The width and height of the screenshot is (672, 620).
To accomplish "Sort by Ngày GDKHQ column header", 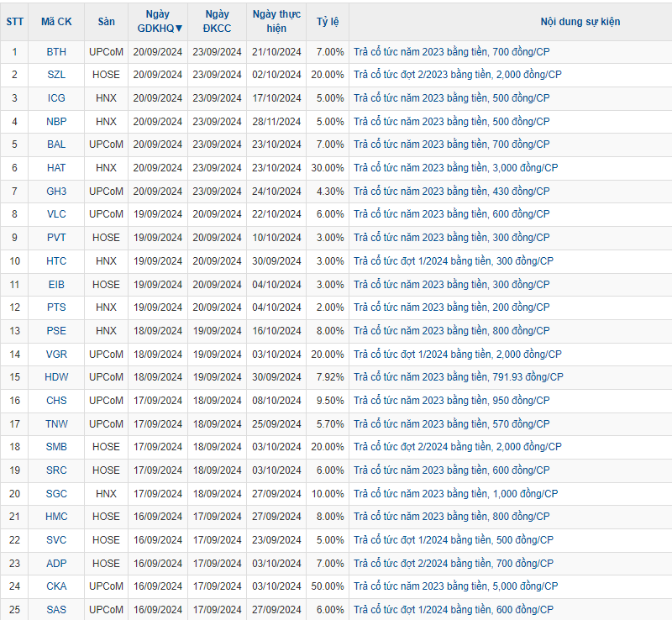I will (158, 21).
